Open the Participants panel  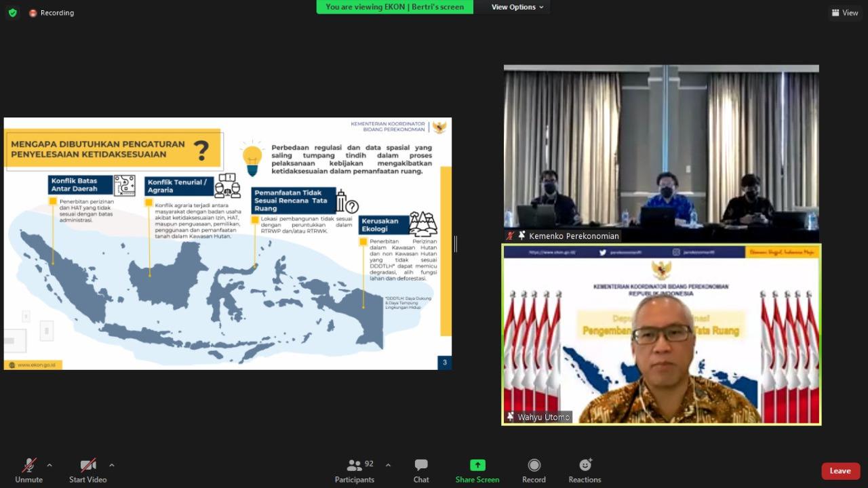click(355, 470)
